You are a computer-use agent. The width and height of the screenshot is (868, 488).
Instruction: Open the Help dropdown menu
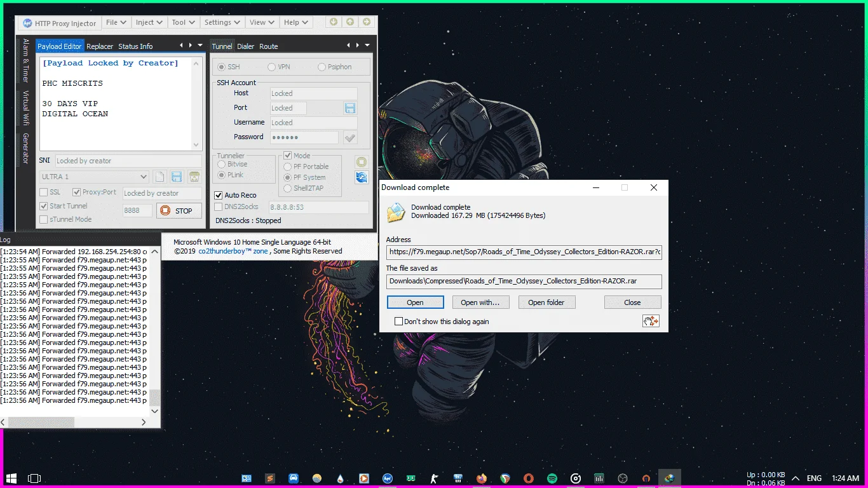click(295, 22)
